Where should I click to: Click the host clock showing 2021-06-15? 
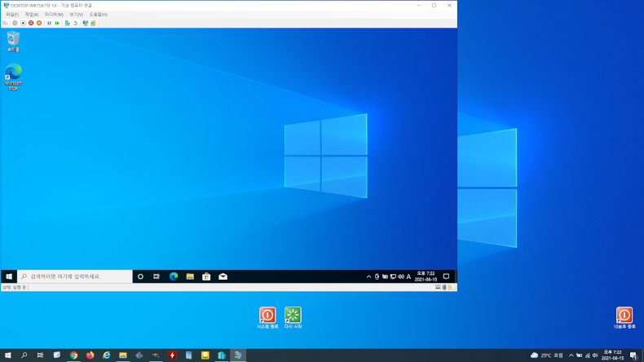pos(612,355)
